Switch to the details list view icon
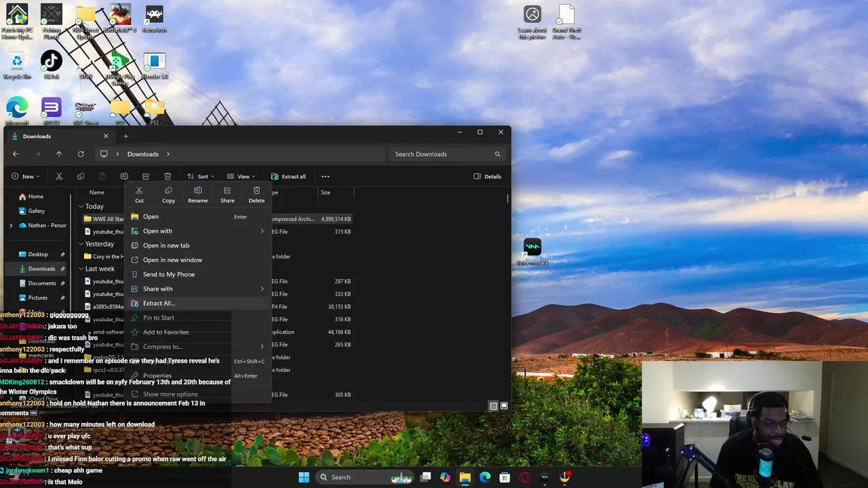868x488 pixels. 494,406
